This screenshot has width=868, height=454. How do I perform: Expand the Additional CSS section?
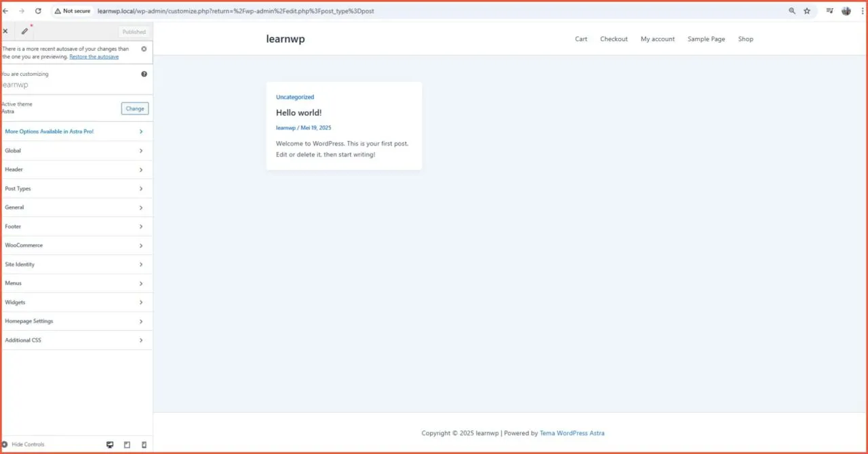77,339
